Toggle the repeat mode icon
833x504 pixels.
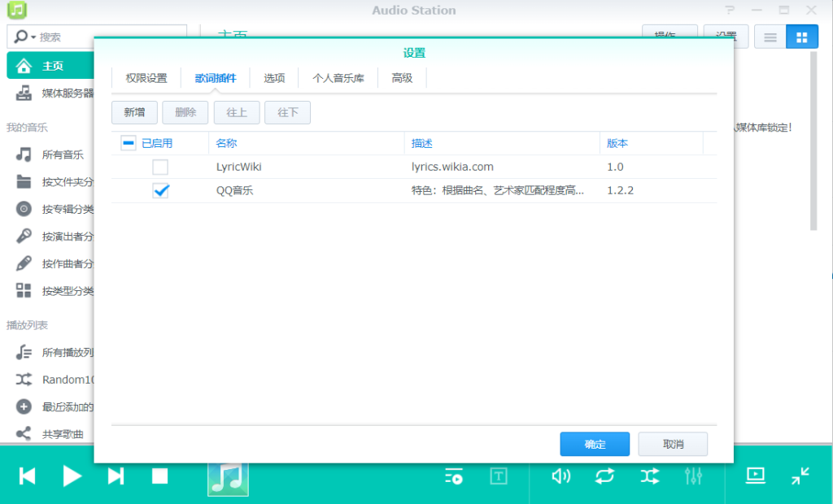click(x=604, y=476)
